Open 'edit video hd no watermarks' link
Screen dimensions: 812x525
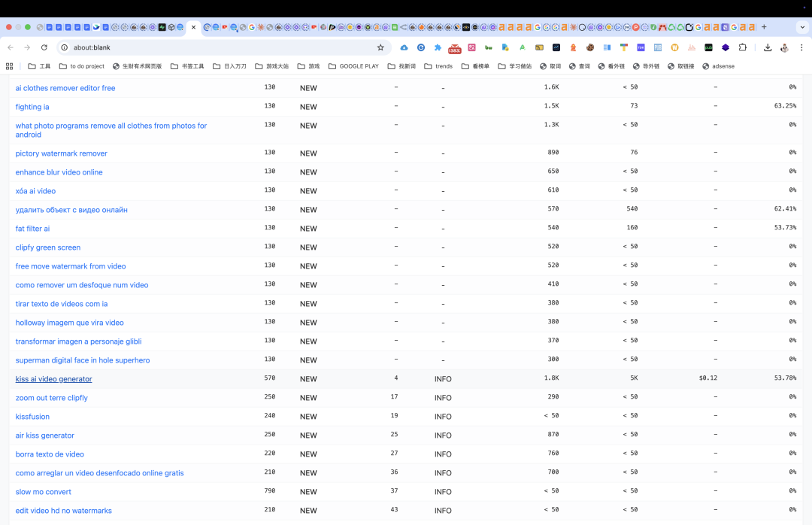click(x=64, y=511)
